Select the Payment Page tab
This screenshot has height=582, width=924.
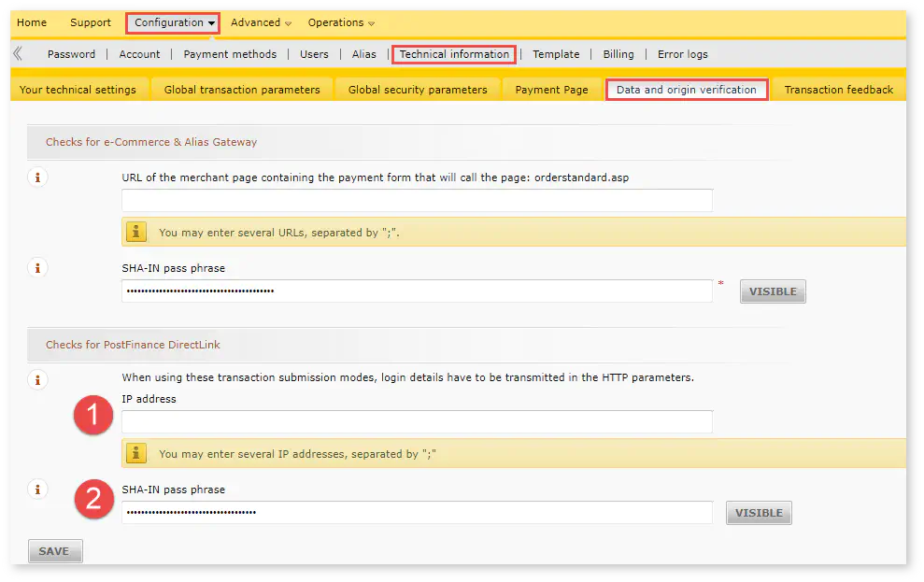[x=551, y=90]
